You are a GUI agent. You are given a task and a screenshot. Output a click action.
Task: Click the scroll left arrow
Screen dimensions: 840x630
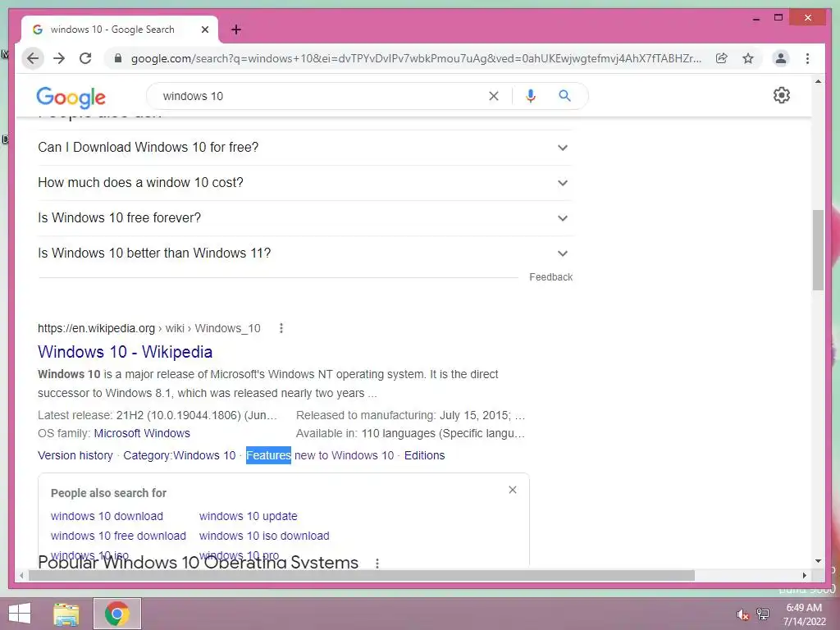(x=21, y=575)
